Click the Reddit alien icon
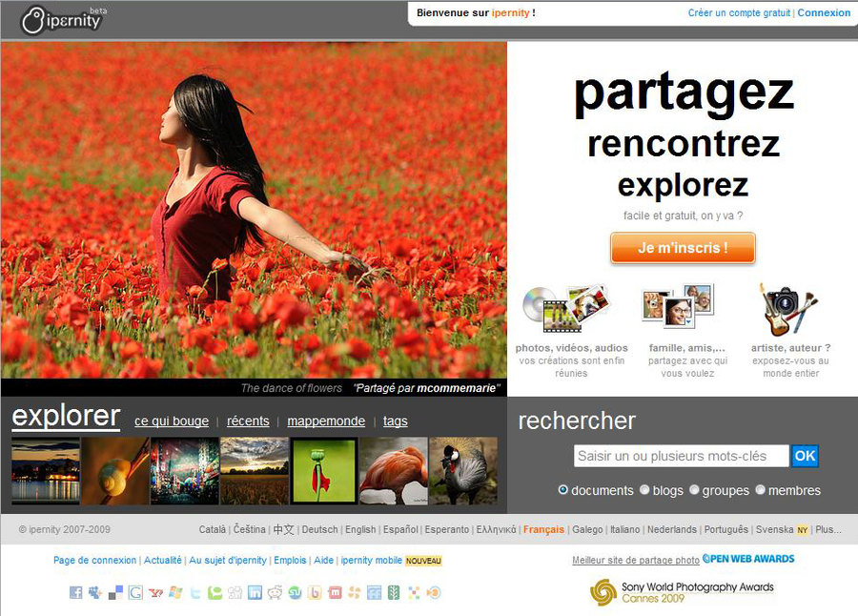858x616 pixels. point(276,592)
